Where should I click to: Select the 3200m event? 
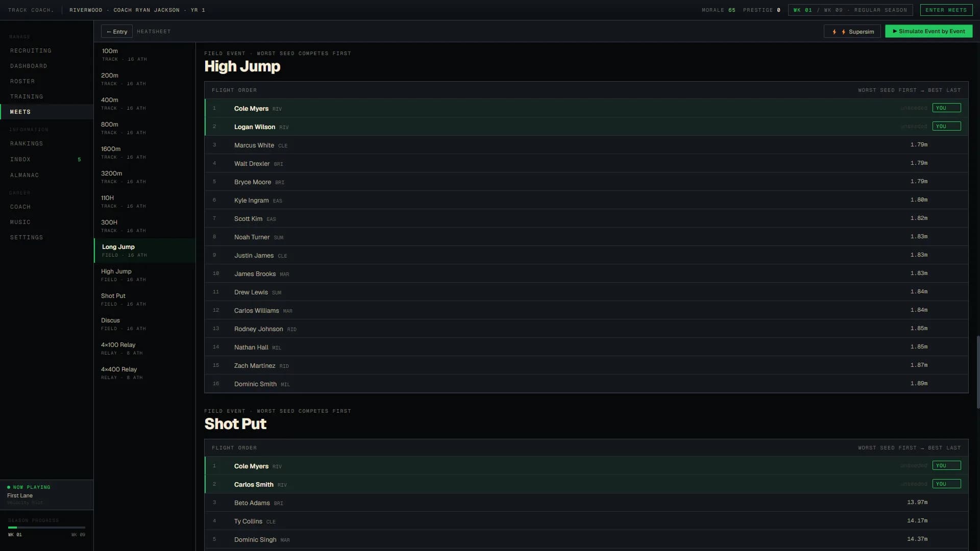pos(145,177)
